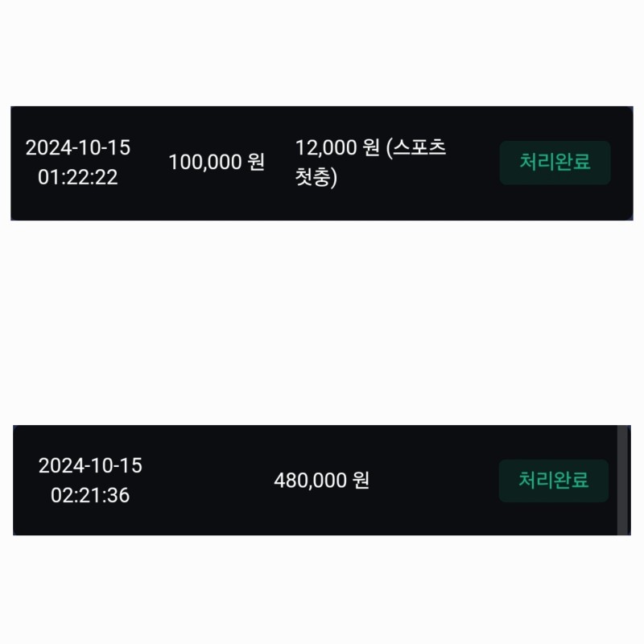Click the 첫충) text on second line
This screenshot has width=644, height=644.
click(x=316, y=177)
